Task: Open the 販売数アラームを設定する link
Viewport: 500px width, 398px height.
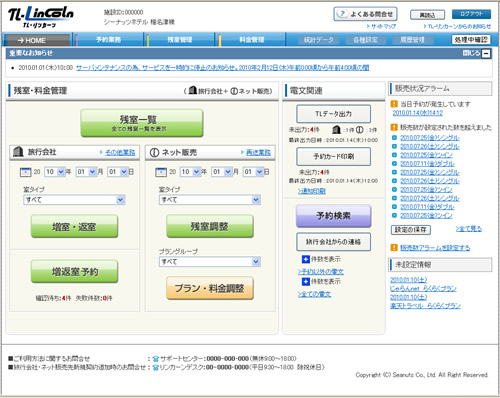Action: (435, 248)
